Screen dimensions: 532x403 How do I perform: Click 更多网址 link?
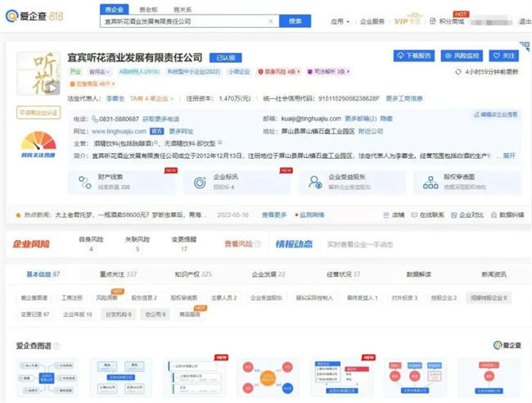coord(181,131)
